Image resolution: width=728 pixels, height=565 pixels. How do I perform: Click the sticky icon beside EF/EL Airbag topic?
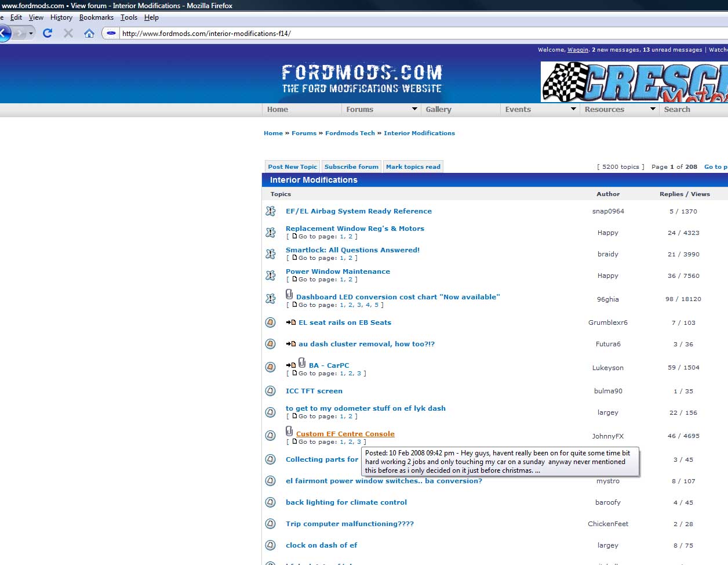pyautogui.click(x=271, y=212)
